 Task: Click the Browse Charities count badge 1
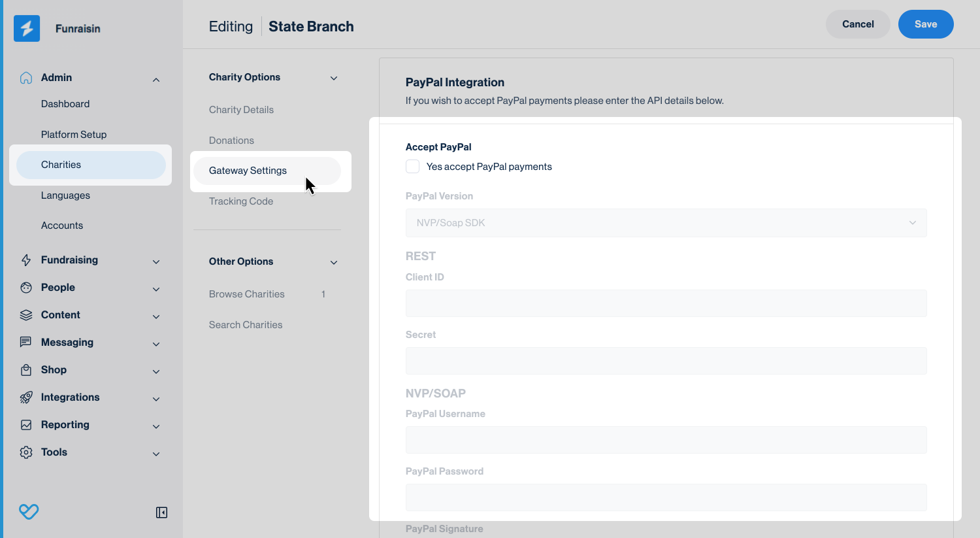323,294
